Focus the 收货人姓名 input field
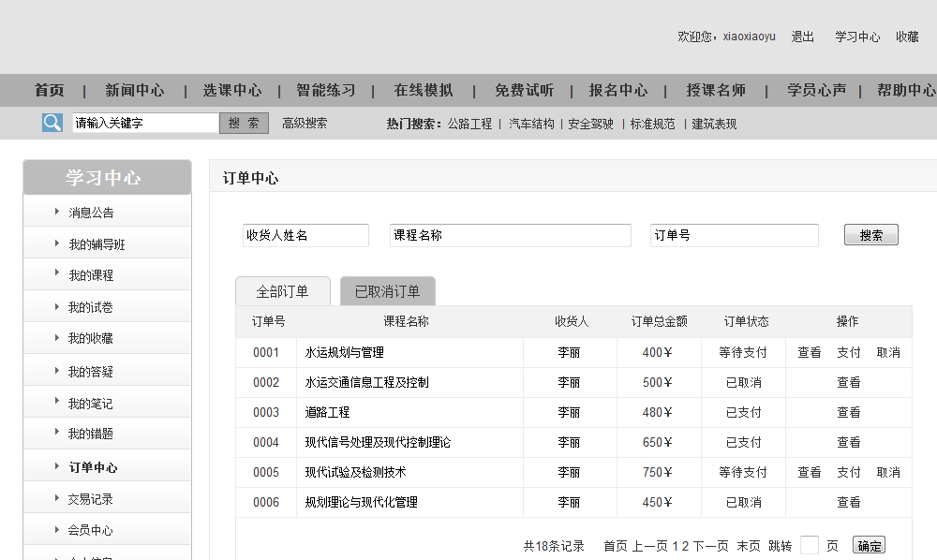The image size is (937, 560). click(305, 236)
